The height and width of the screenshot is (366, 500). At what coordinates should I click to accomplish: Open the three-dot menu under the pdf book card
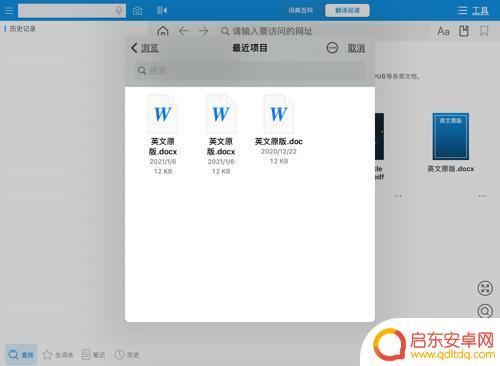tap(398, 196)
